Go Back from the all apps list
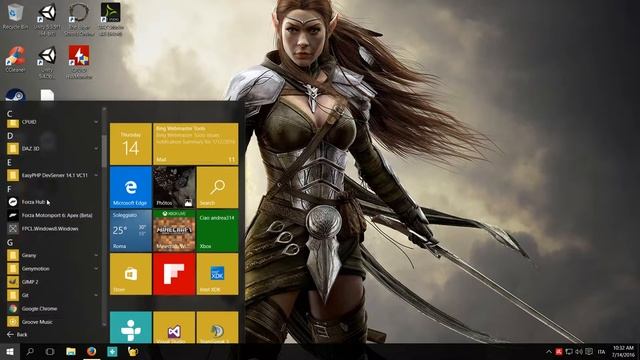The height and width of the screenshot is (360, 640). pos(17,334)
